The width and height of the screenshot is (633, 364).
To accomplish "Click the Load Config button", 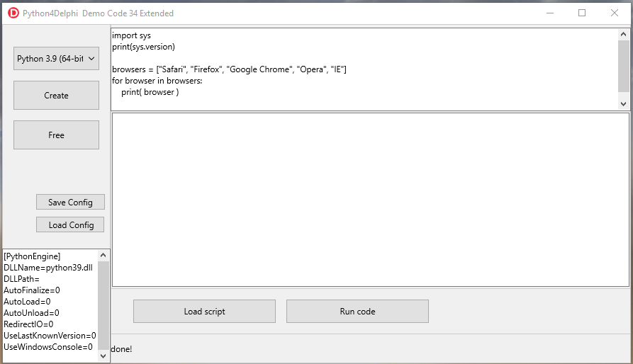I will (x=70, y=225).
